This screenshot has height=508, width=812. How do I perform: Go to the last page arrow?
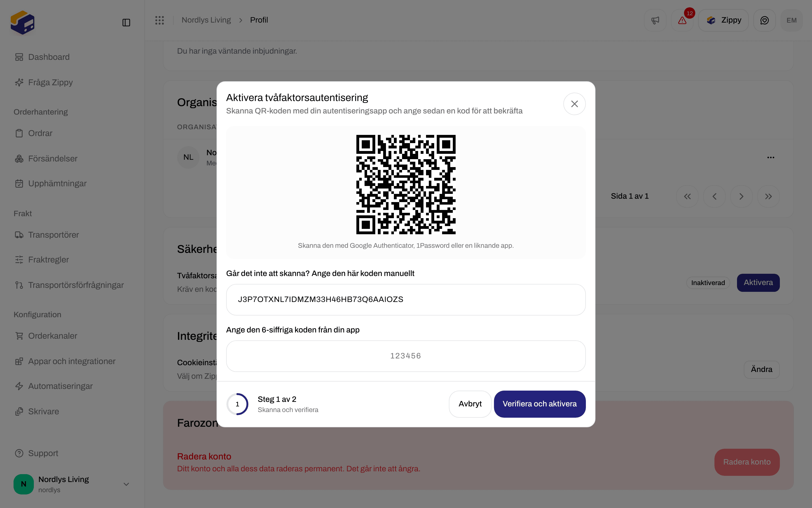[x=768, y=196]
